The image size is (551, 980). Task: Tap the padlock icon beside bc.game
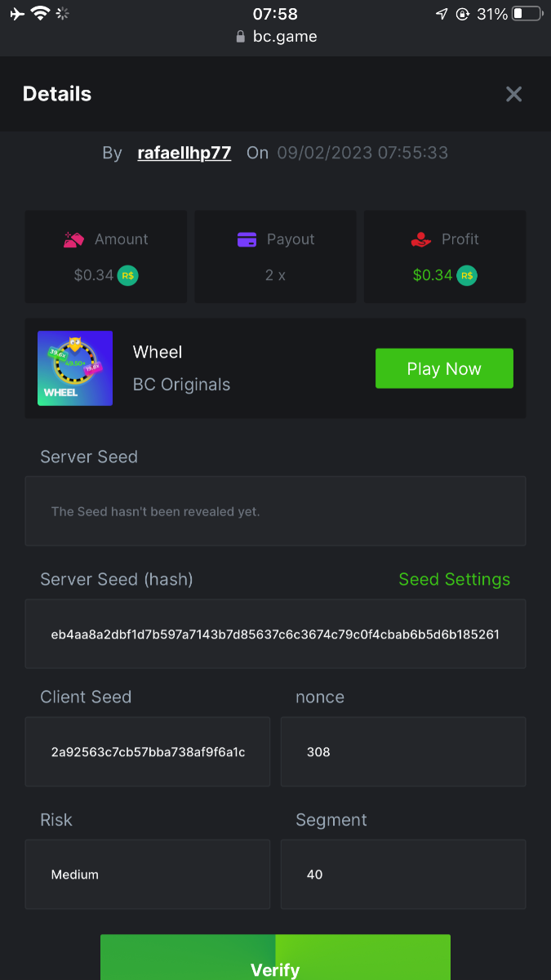point(240,37)
